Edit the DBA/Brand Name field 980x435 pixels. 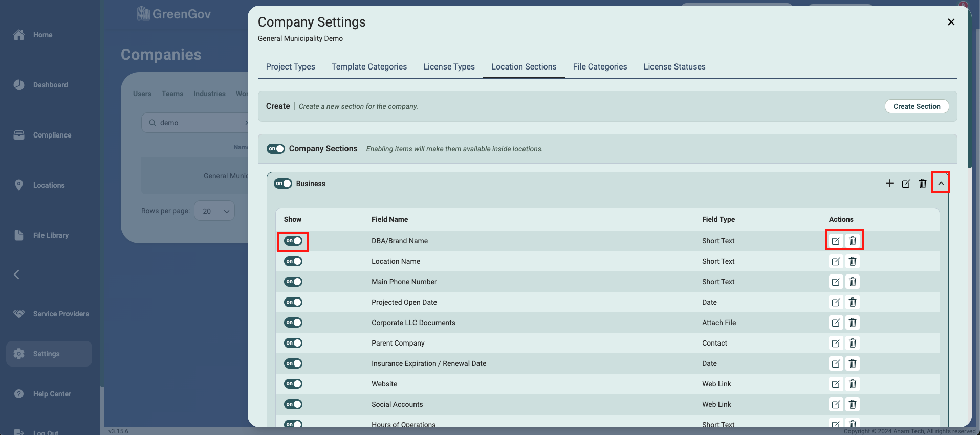[x=836, y=241]
